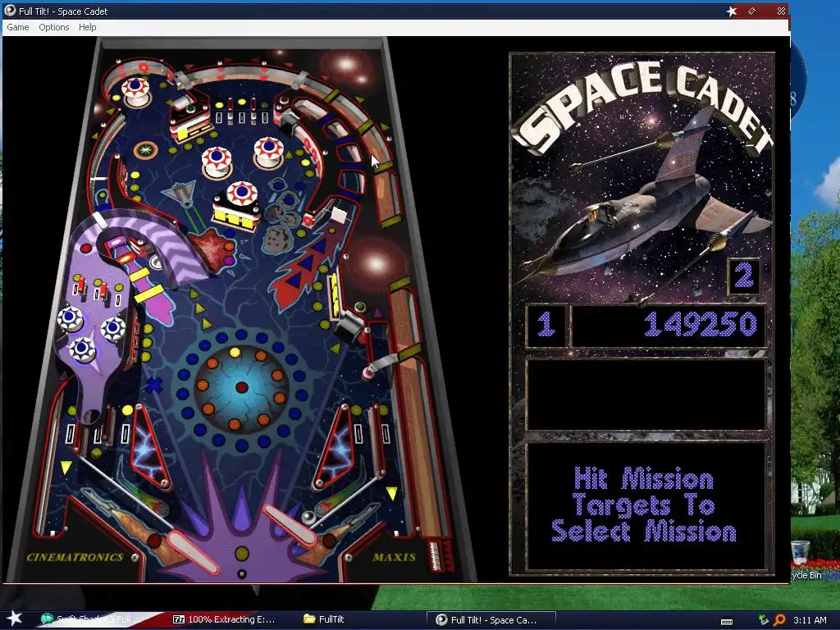Click the red wormhole center dot
Viewport: 840px width, 630px height.
point(242,387)
